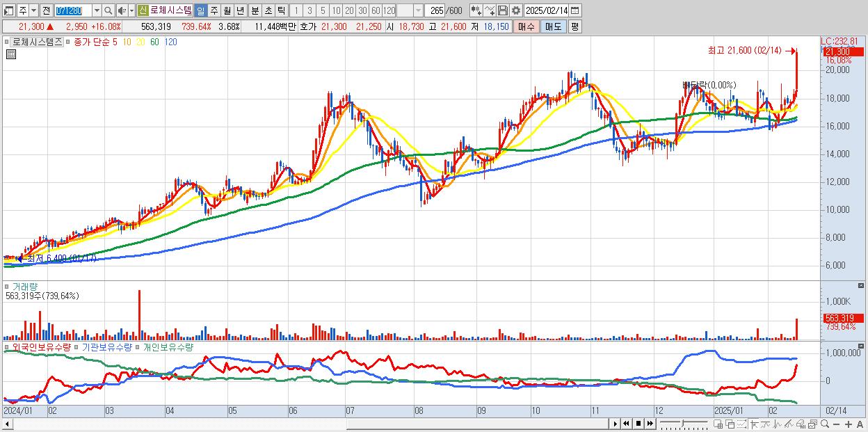
Task: Click the 로체시스템즈 chart legend label
Action: 38,42
